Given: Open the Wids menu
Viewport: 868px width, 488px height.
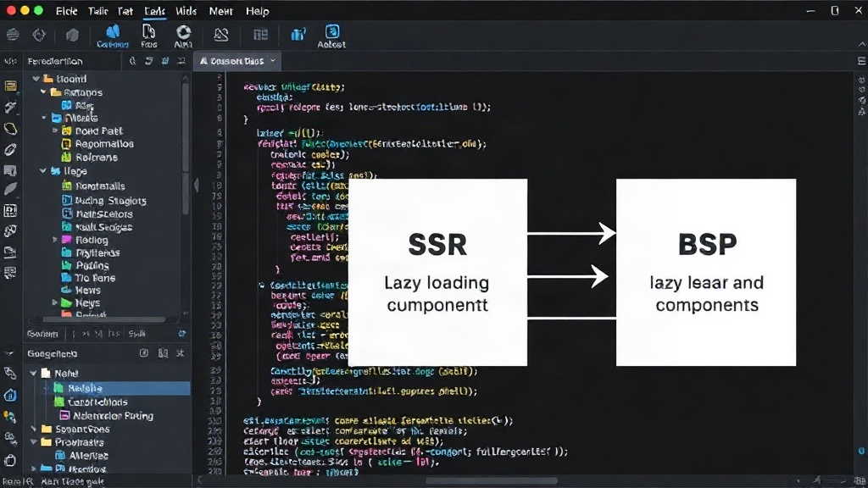Looking at the screenshot, I should [186, 11].
